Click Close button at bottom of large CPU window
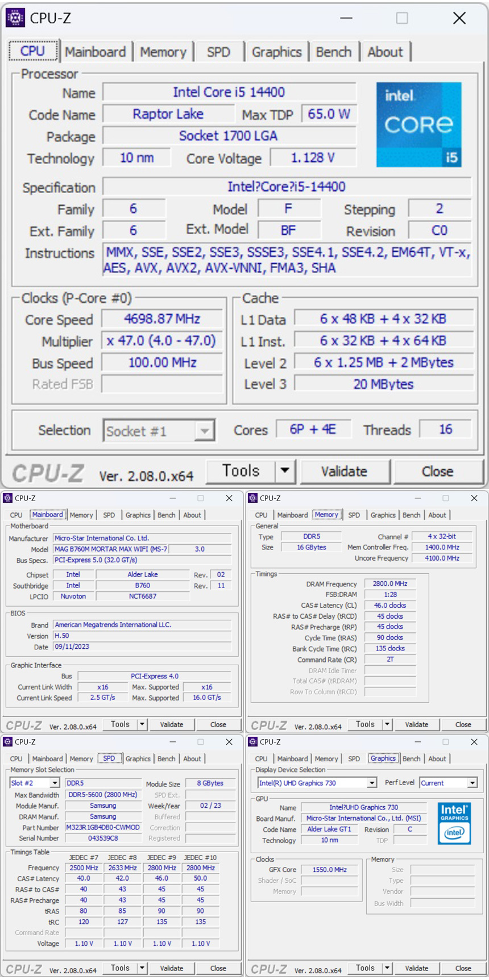The width and height of the screenshot is (489, 980). coord(437,472)
